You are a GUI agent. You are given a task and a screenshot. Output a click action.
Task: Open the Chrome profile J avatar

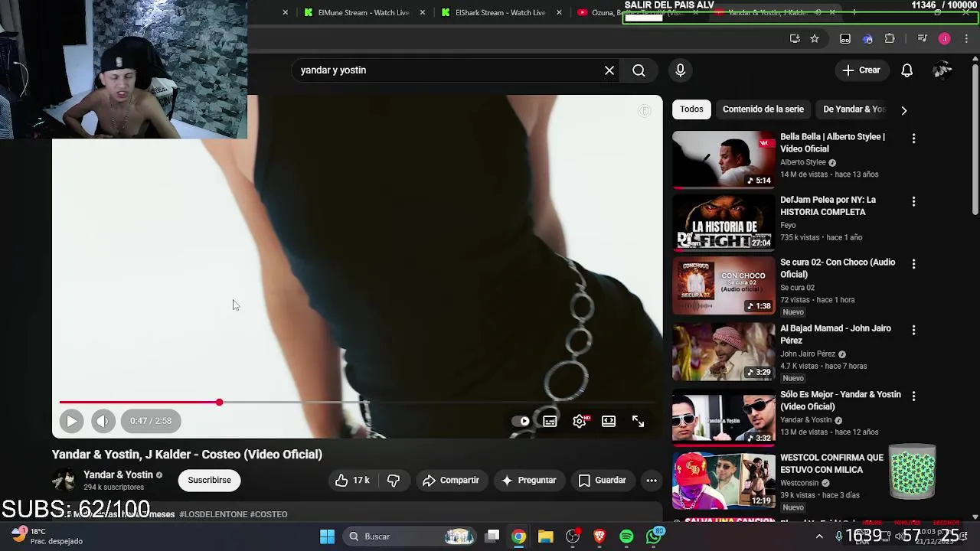pos(945,38)
